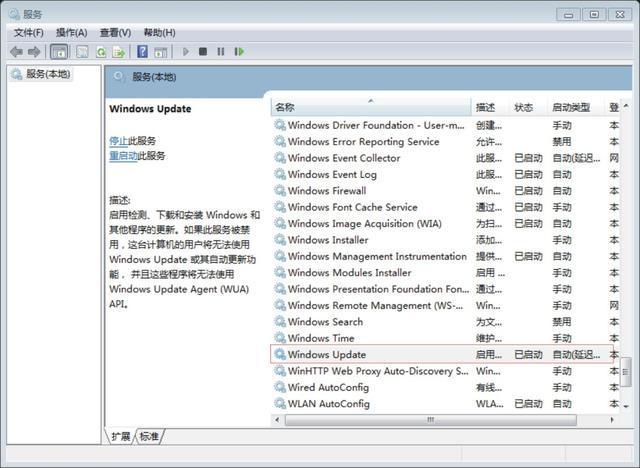
Task: Select Windows Font Cache Service row
Action: pyautogui.click(x=446, y=207)
